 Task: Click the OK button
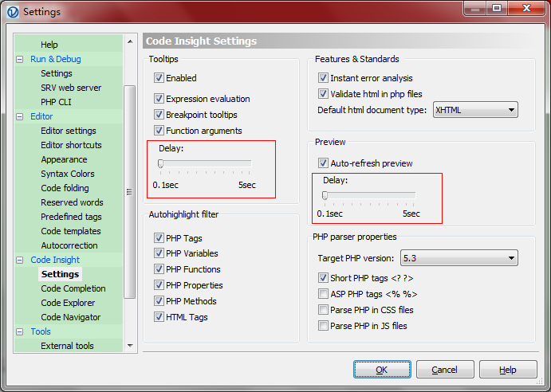(382, 370)
